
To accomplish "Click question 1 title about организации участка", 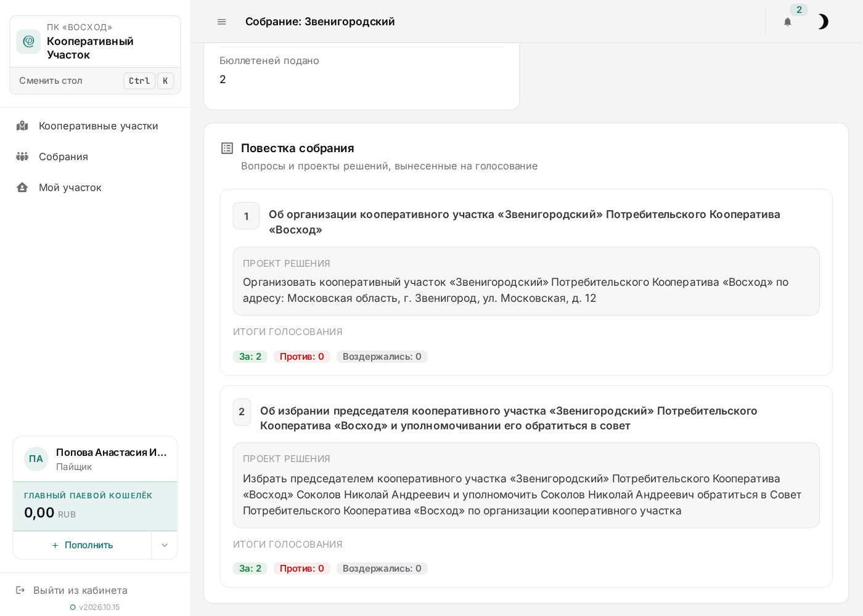I will click(x=525, y=222).
